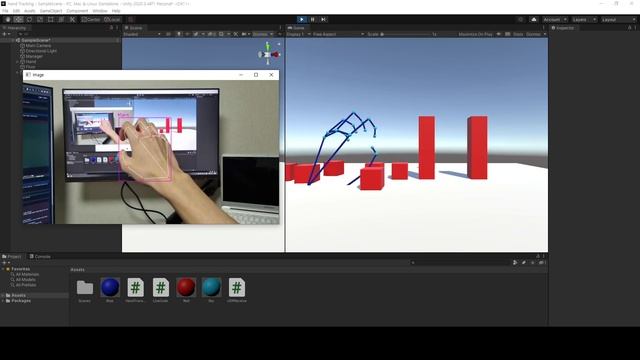640x360 pixels.
Task: Select the Rotate tool in the toolbar
Action: (29, 19)
